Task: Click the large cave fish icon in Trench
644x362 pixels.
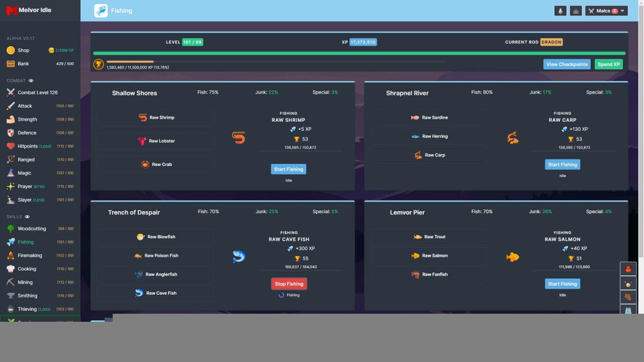Action: 239,257
